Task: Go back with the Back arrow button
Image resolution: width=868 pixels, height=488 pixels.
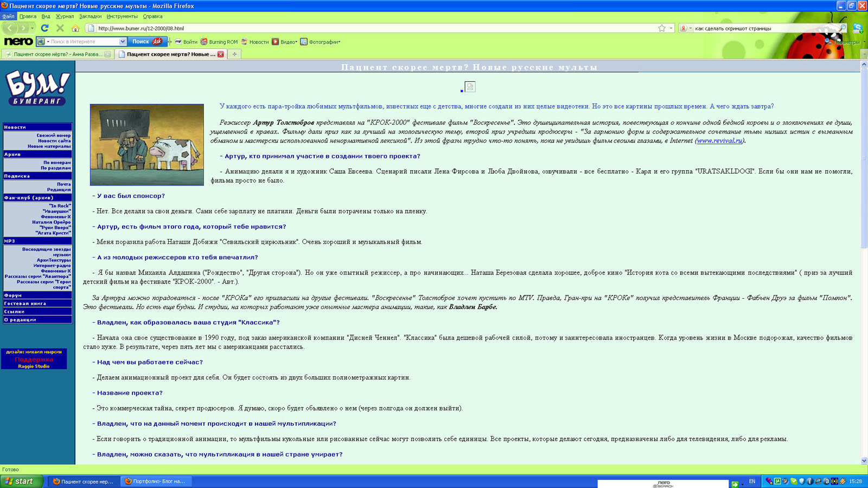Action: (10, 28)
